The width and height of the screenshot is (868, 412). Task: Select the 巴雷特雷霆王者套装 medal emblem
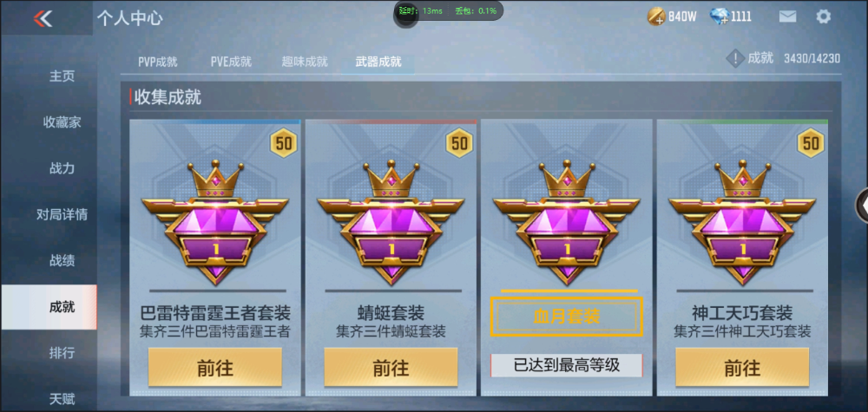click(x=215, y=222)
